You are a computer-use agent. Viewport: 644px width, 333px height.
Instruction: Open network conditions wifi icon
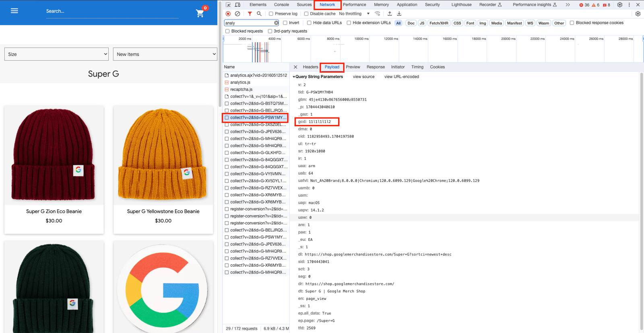pyautogui.click(x=378, y=14)
